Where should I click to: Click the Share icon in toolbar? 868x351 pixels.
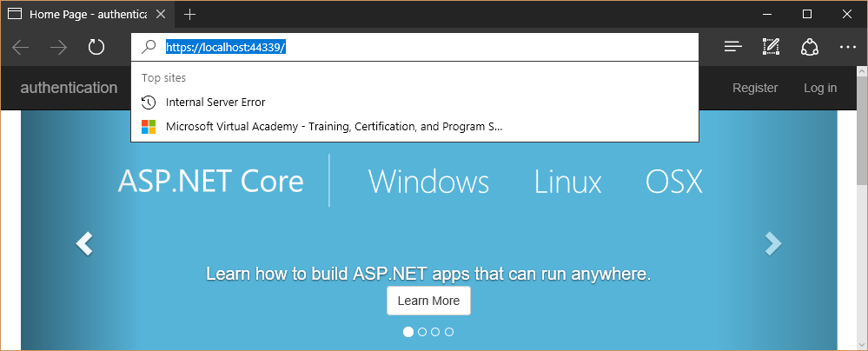(x=810, y=47)
